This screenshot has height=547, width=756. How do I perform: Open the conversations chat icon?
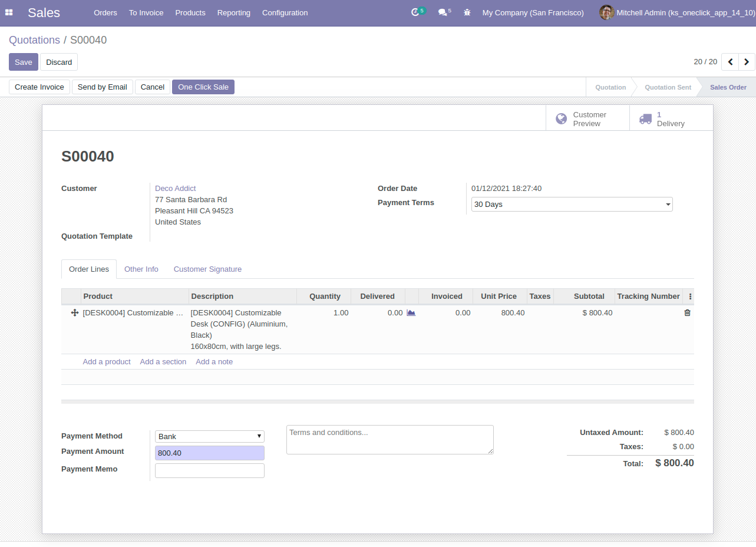point(443,12)
